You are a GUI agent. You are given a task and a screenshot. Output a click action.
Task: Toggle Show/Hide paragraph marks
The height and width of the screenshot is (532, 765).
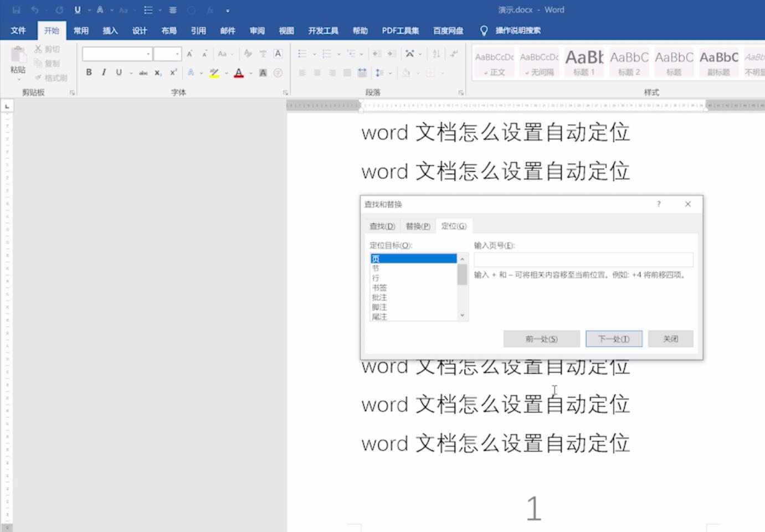[454, 54]
